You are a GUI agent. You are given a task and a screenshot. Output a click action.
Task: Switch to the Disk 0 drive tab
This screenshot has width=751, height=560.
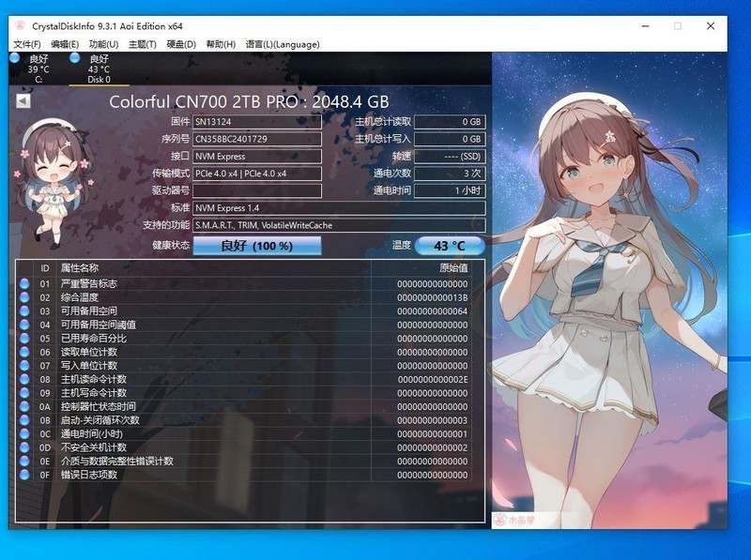[x=98, y=70]
